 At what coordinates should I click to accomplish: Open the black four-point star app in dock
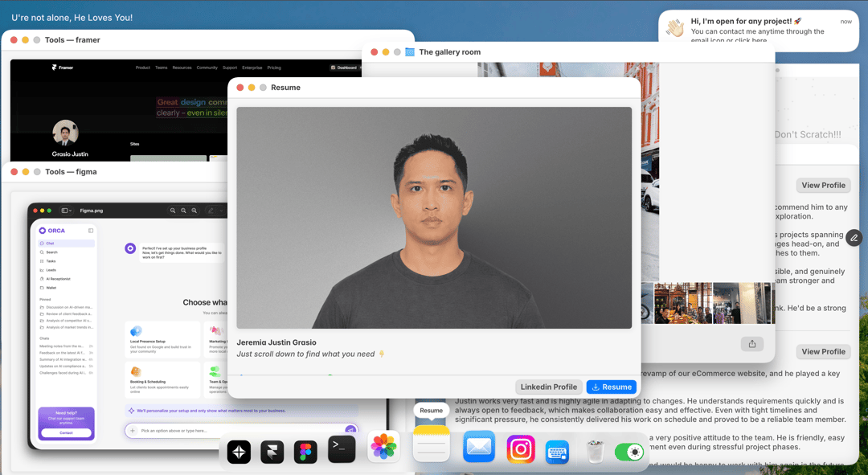[239, 452]
